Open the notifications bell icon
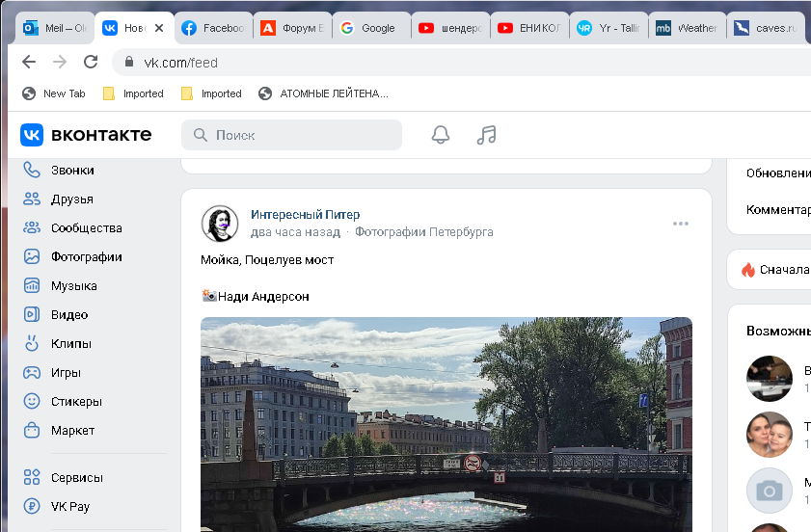811x532 pixels. [x=440, y=135]
